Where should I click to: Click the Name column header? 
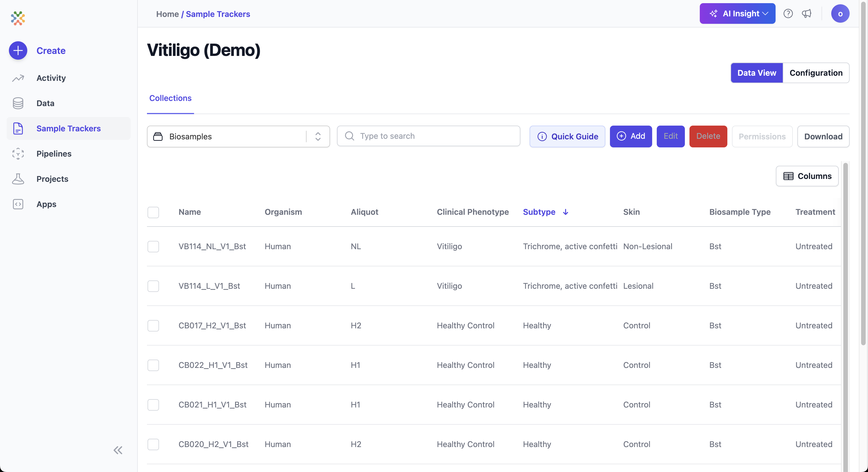[x=190, y=212]
